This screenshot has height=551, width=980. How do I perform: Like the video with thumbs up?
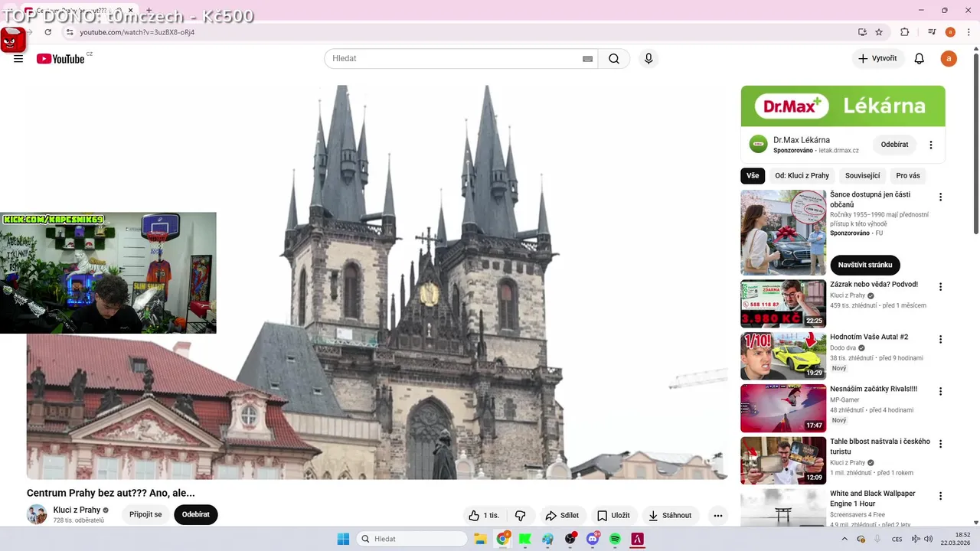[x=484, y=516]
